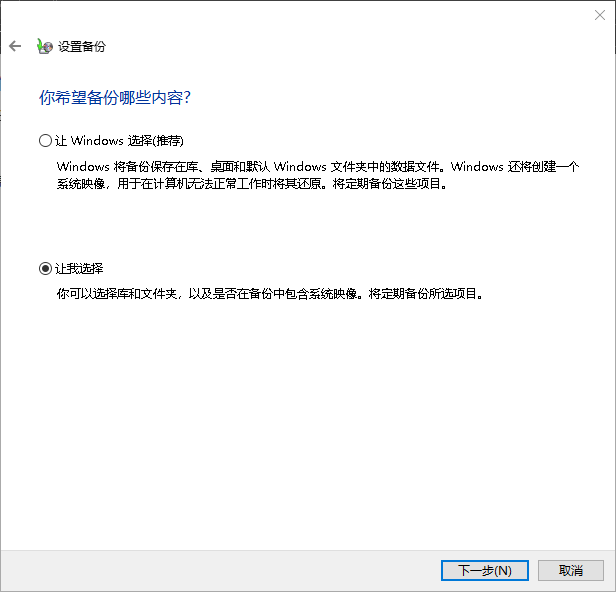The height and width of the screenshot is (592, 616).
Task: Select the 让 Windows 选择(推荐) radio button
Action: point(46,141)
